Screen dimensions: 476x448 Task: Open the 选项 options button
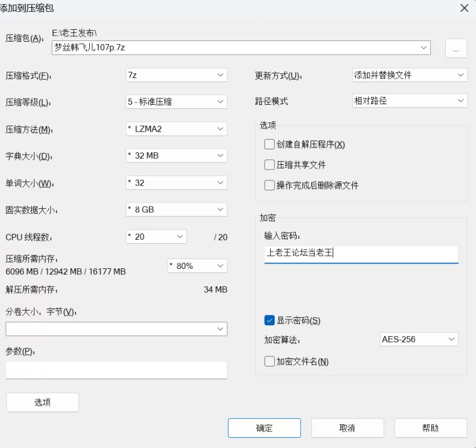point(42,403)
